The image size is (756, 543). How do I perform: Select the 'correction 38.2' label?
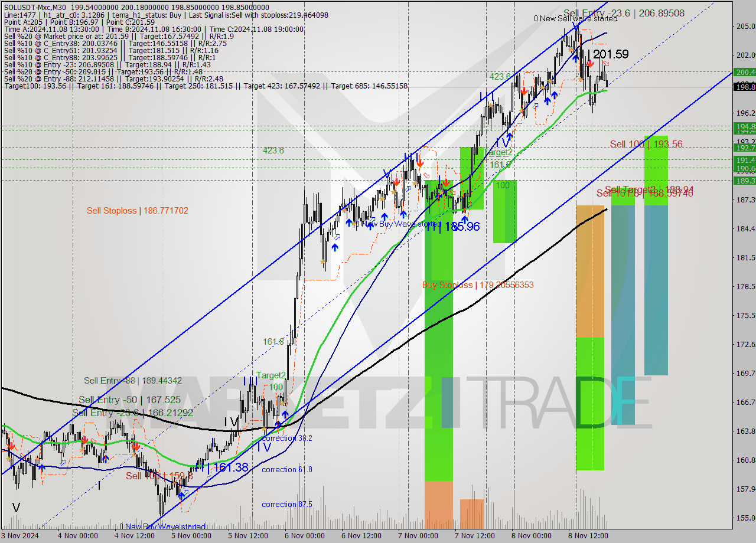(287, 438)
